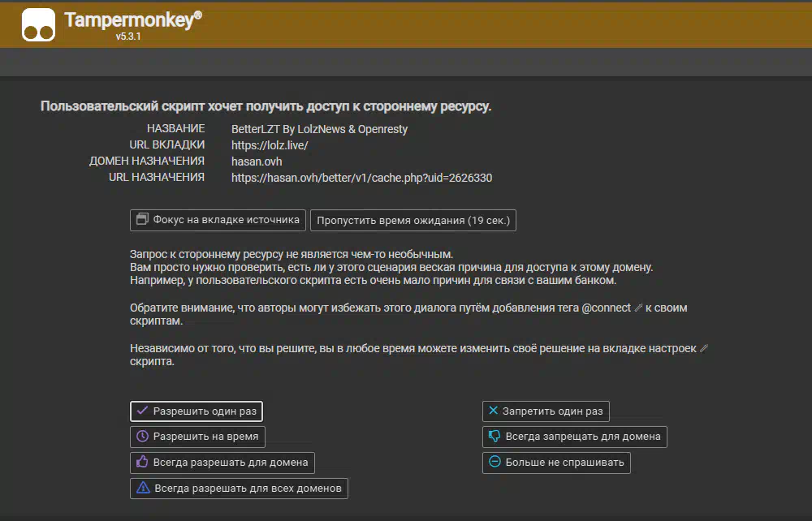This screenshot has width=812, height=521.
Task: Click the thumbs-up icon for Всегда разрешать для домена
Action: (x=143, y=463)
